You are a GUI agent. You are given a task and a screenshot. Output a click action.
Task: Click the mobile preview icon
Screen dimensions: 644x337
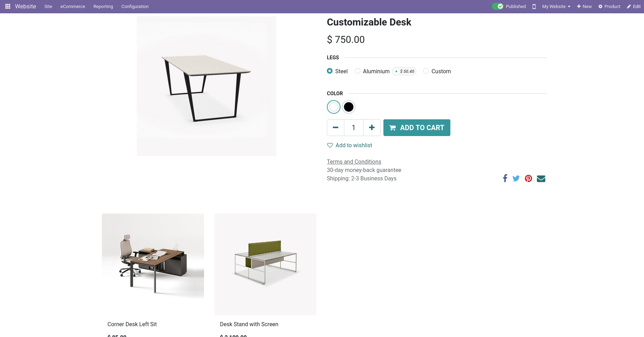click(x=534, y=7)
